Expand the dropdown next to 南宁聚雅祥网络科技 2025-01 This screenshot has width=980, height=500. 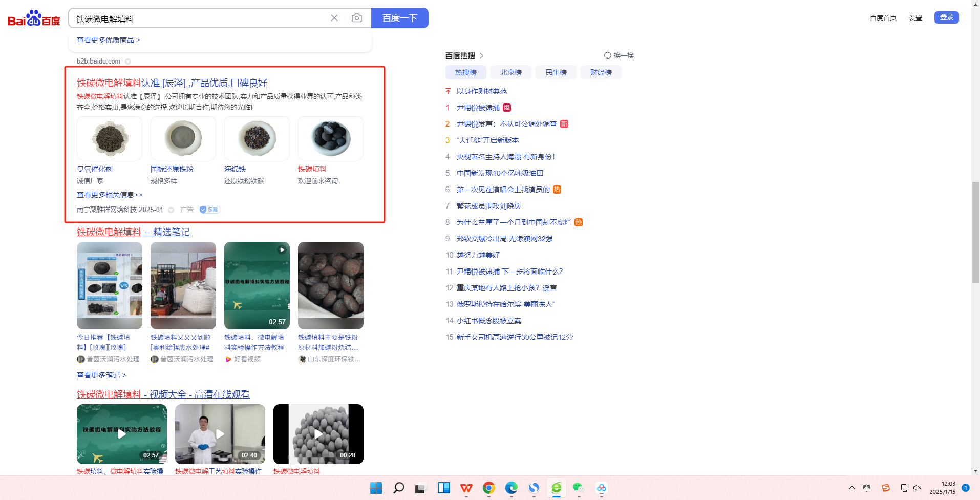tap(171, 210)
